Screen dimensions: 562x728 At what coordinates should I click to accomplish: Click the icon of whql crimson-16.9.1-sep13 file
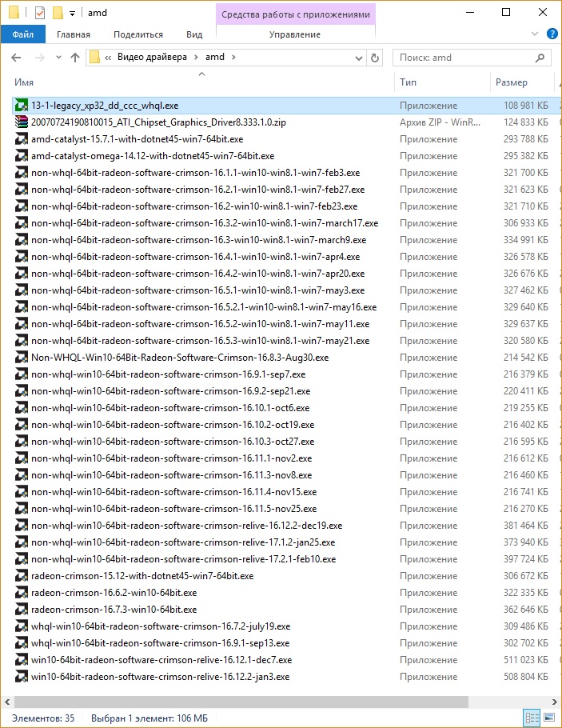click(22, 643)
